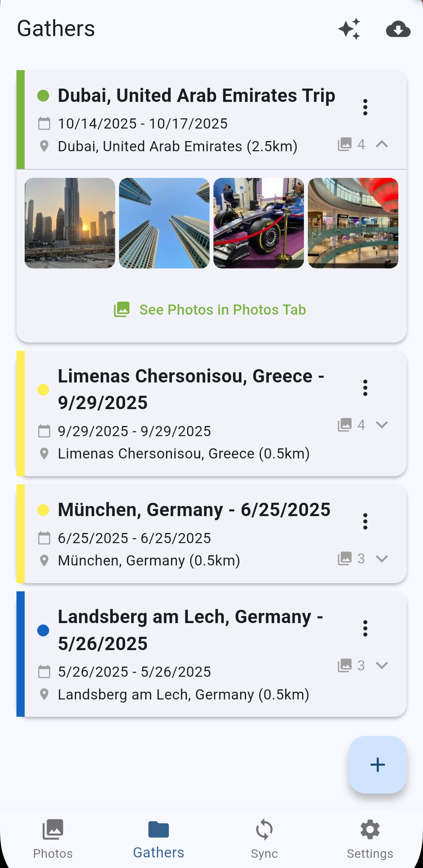Screen dimensions: 423x868
Task: Expand the Landsberg am Lech gather
Action: coord(382,665)
